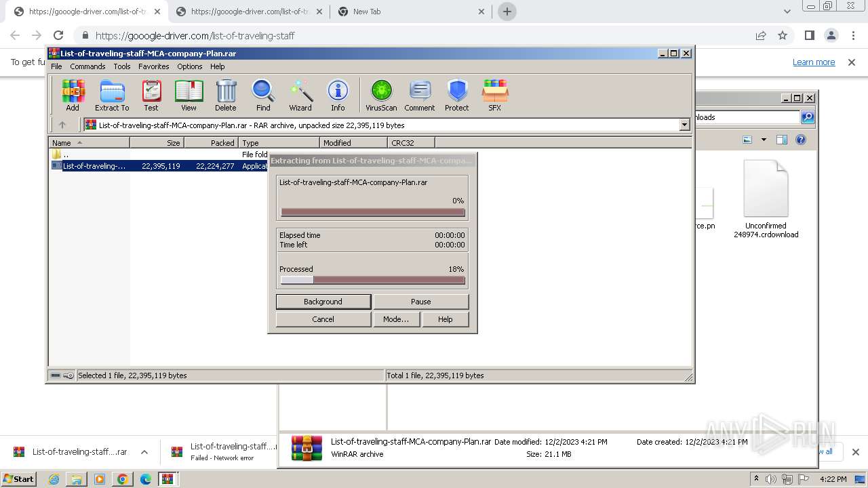This screenshot has height=488, width=868.
Task: Click the Delete trash icon
Action: 226,95
